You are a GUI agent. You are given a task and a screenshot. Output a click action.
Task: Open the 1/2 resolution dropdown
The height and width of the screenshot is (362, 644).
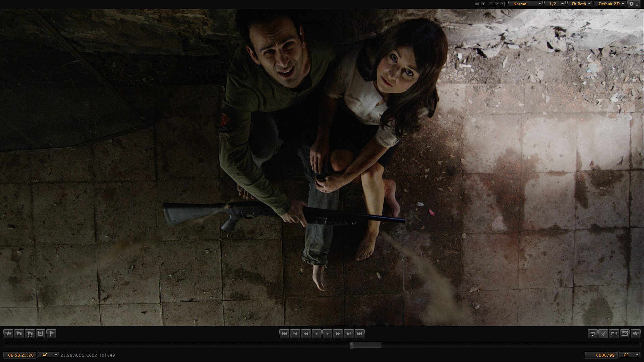[555, 4]
